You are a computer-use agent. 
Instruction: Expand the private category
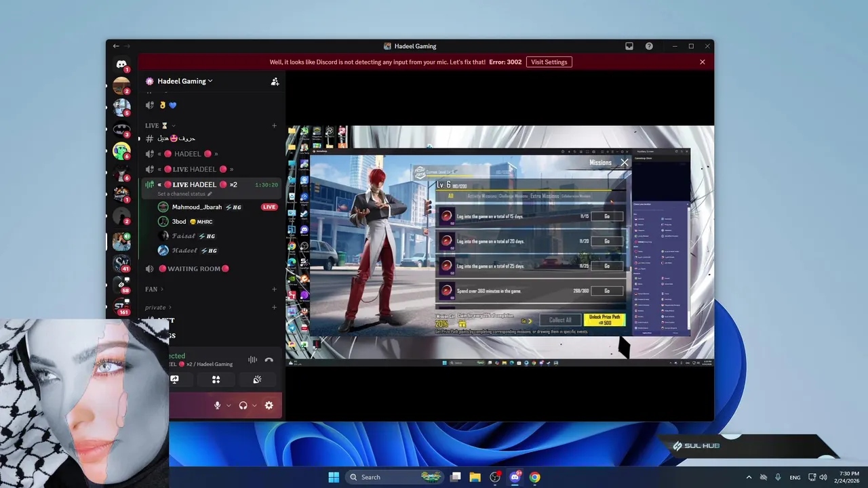pos(158,307)
